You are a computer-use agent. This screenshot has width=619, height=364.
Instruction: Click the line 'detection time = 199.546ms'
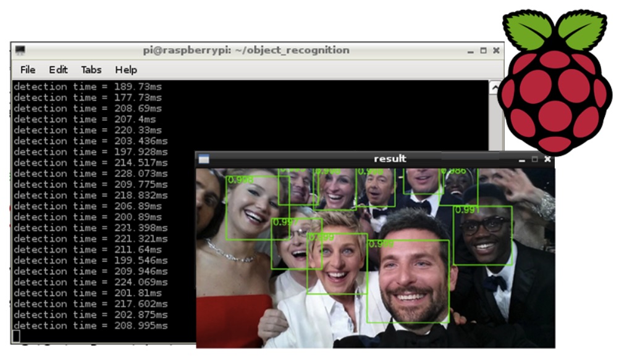point(91,260)
